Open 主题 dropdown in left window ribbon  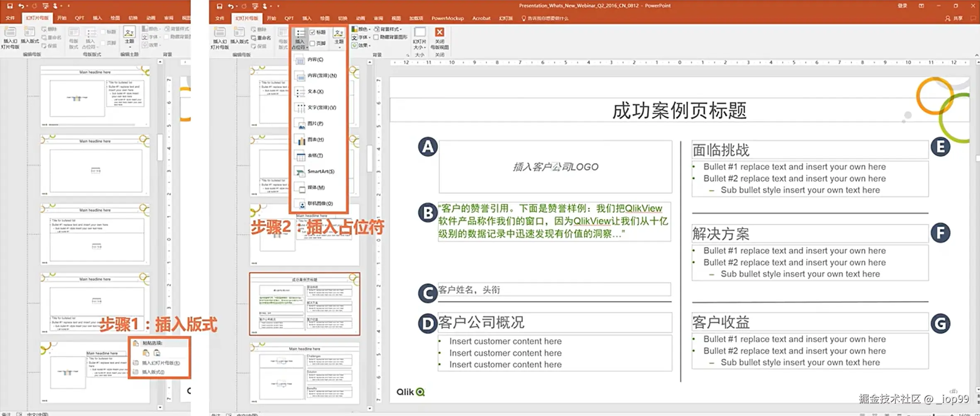[129, 37]
